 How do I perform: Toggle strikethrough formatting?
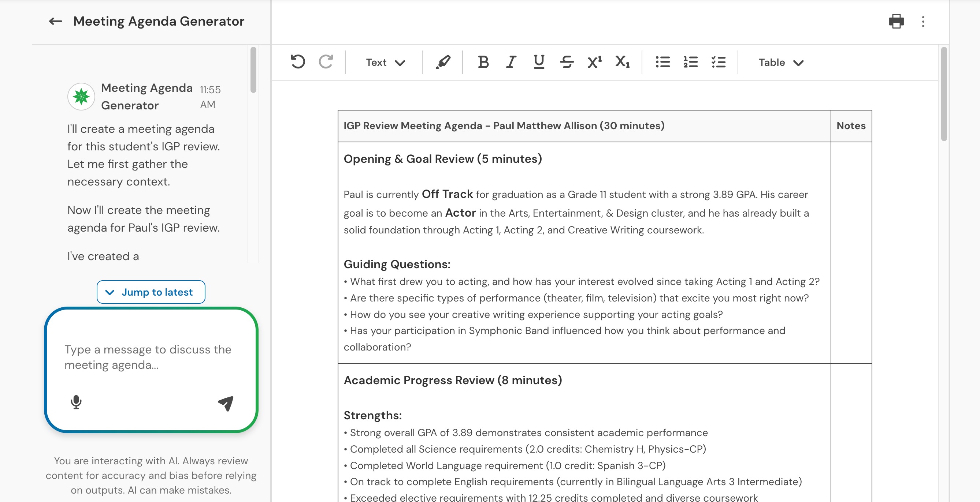(x=567, y=62)
